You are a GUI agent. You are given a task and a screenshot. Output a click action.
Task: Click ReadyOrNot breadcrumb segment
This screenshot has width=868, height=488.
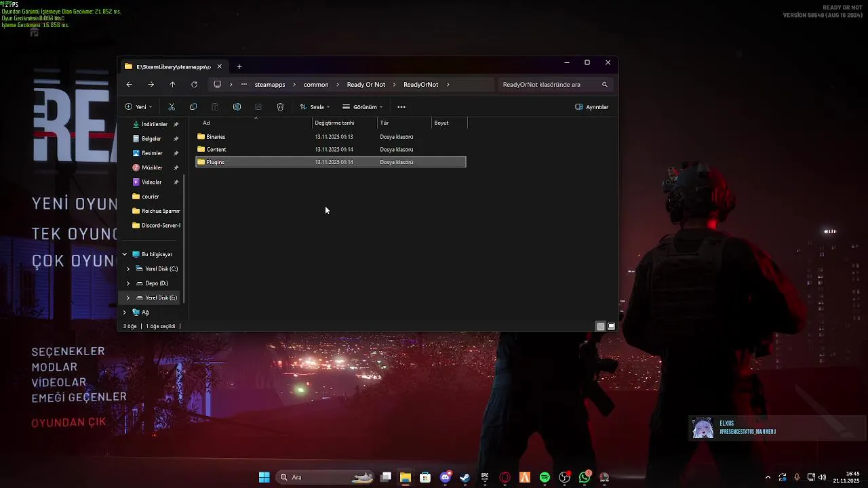(x=421, y=85)
